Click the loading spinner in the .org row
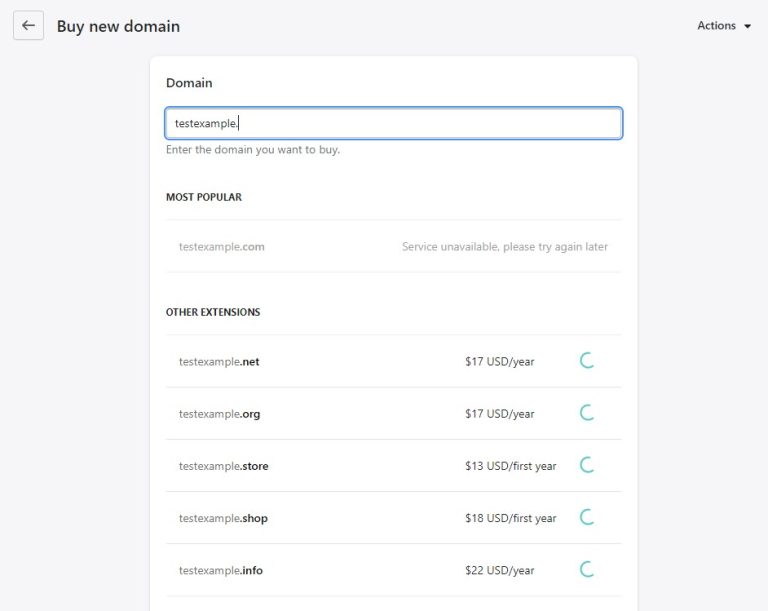This screenshot has height=611, width=768. pyautogui.click(x=587, y=413)
